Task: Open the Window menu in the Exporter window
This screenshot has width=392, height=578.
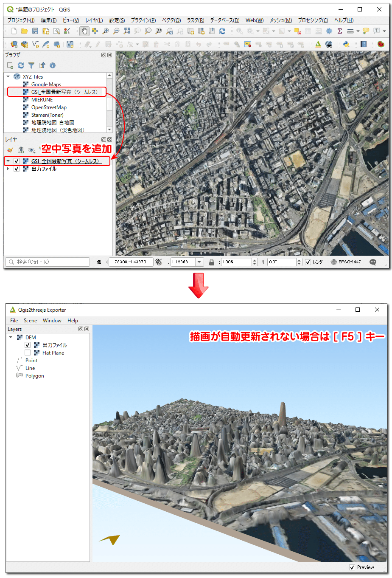Action: point(52,321)
